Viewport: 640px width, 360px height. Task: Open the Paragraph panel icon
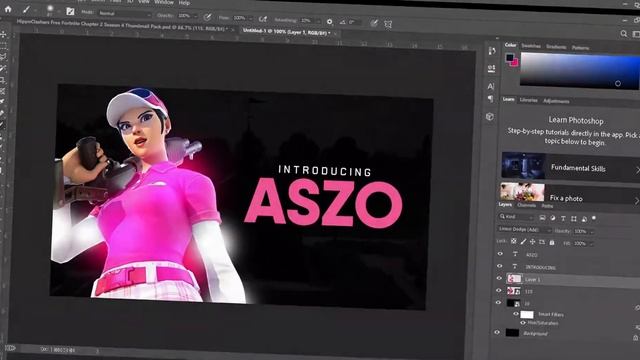[491, 99]
